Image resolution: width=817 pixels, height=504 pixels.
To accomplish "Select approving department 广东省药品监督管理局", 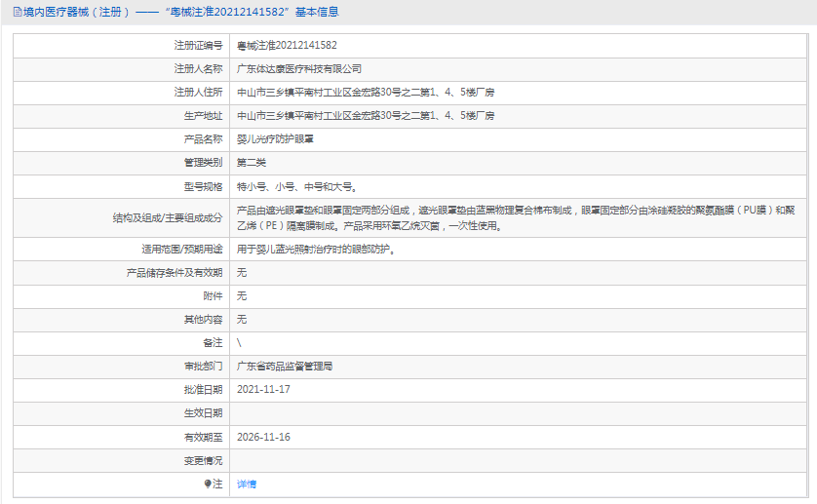I will coord(286,366).
